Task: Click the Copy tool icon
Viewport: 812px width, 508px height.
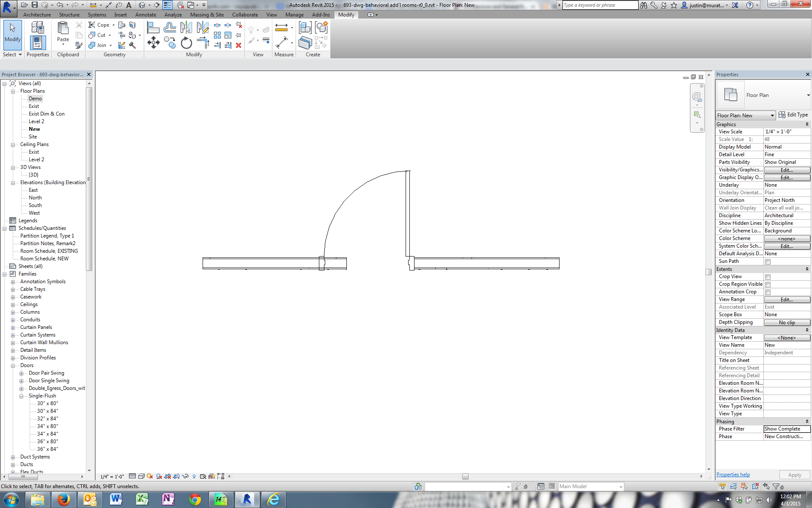Action: click(x=169, y=42)
